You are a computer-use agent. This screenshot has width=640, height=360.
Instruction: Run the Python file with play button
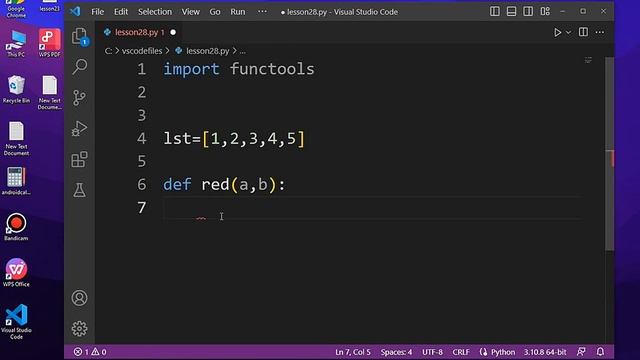(x=557, y=32)
